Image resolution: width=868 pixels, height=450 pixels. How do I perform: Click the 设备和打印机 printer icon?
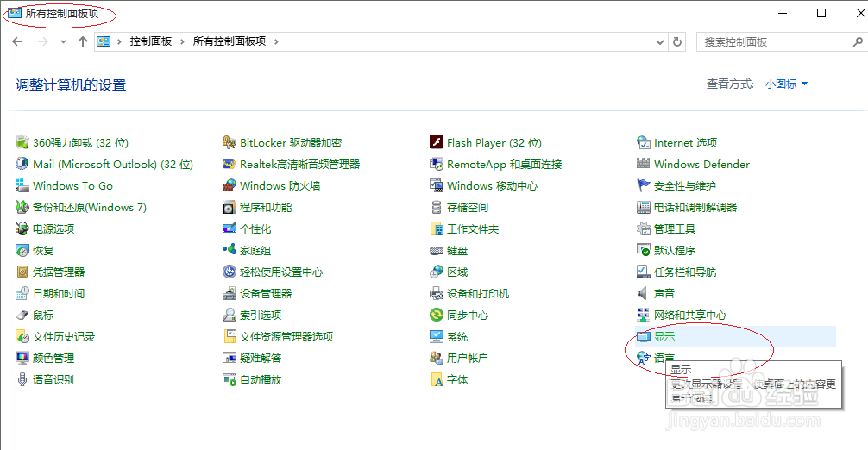pyautogui.click(x=437, y=294)
